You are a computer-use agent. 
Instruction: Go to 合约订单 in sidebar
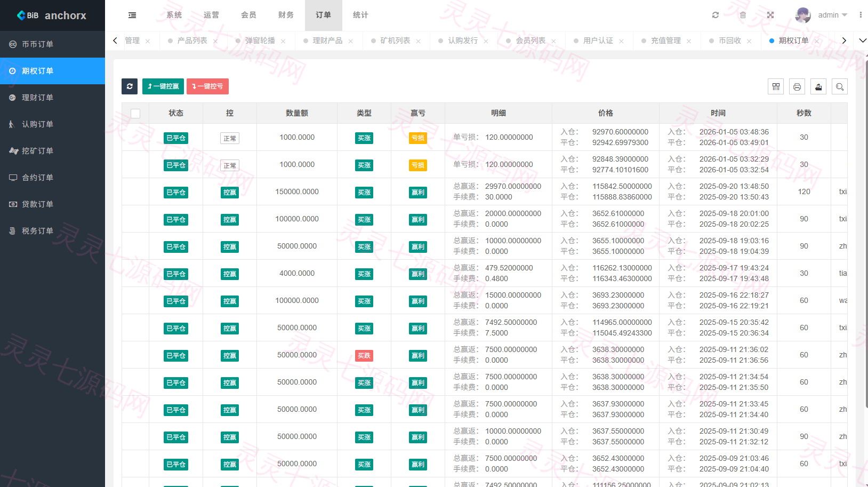coord(52,178)
